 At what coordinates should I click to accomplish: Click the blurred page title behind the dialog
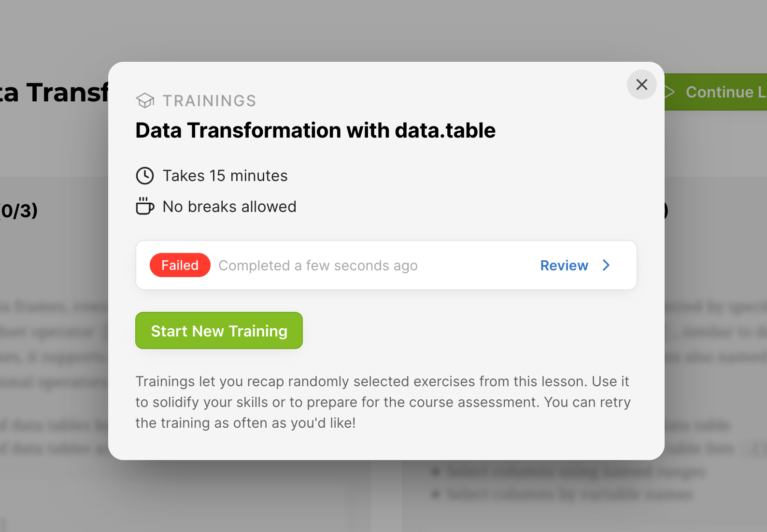tap(54, 92)
